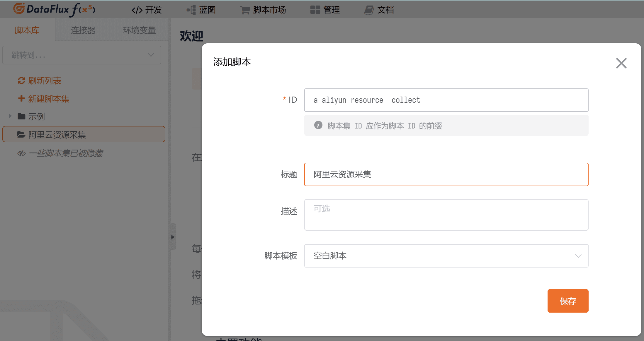The height and width of the screenshot is (341, 644).
Task: Click hidden script sets eye icon
Action: pyautogui.click(x=21, y=153)
